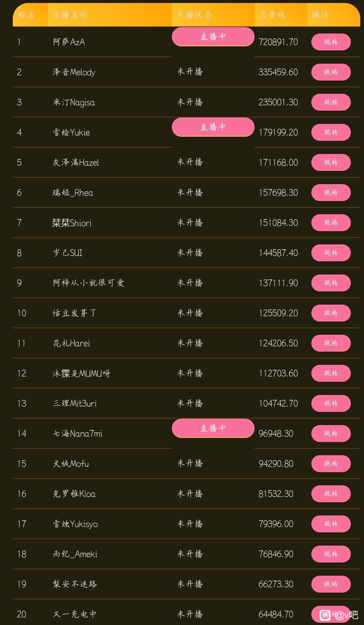364x625 pixels.
Task: Click the streamer name 岁己SUI
Action: pos(68,253)
